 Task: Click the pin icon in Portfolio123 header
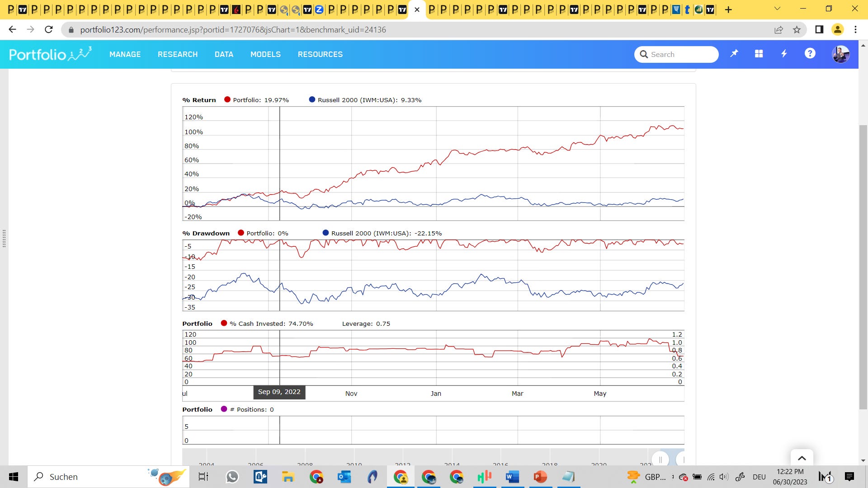coord(734,54)
